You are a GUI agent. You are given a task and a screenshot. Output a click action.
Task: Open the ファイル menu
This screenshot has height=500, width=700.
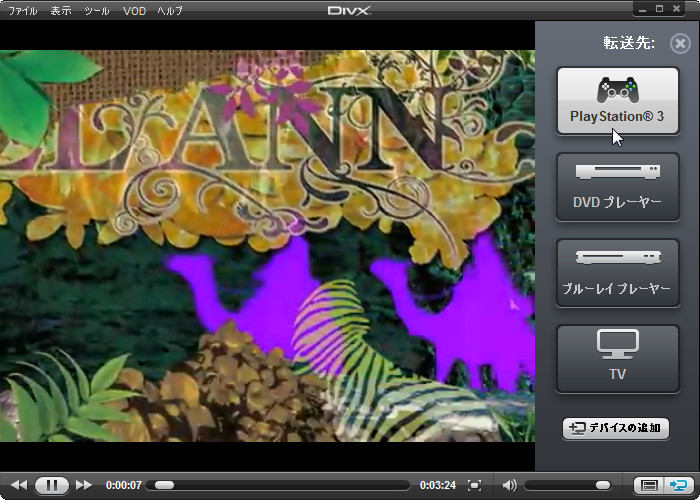[x=22, y=11]
